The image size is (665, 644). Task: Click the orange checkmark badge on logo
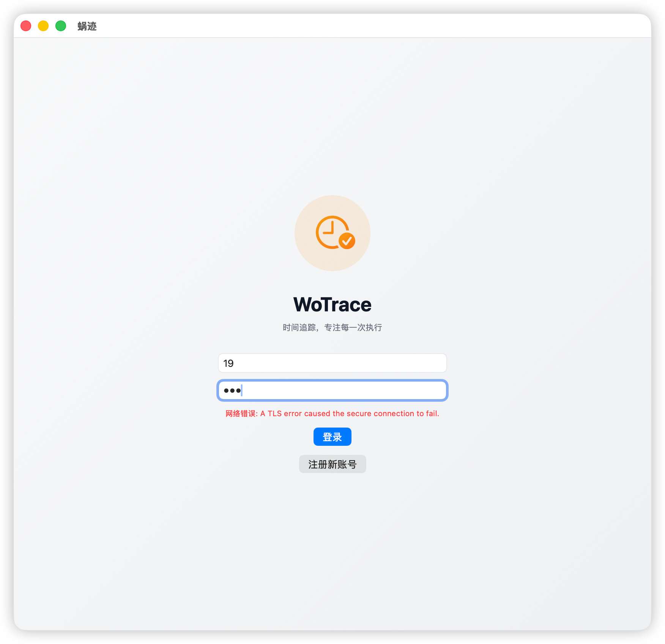coord(347,241)
